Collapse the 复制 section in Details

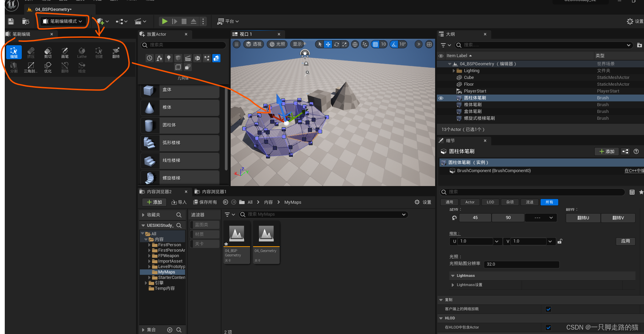pyautogui.click(x=441, y=300)
